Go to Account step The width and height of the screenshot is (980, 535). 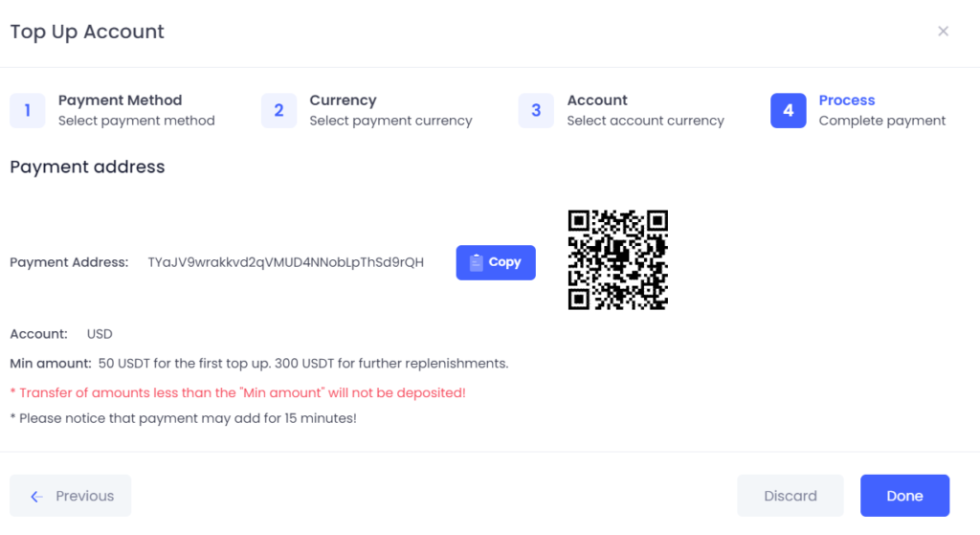597,100
